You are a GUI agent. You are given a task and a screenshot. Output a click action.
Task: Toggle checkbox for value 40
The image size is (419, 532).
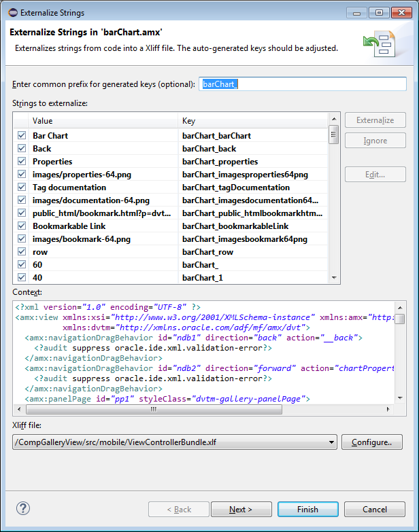point(22,277)
